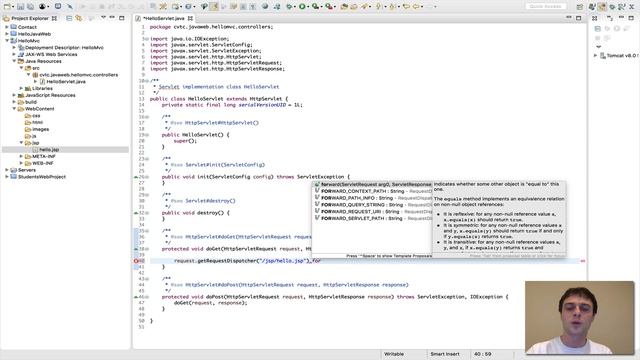Select the cvtc.javaweb.hellomvc.controllers package
This screenshot has height=360, width=640.
[78, 75]
